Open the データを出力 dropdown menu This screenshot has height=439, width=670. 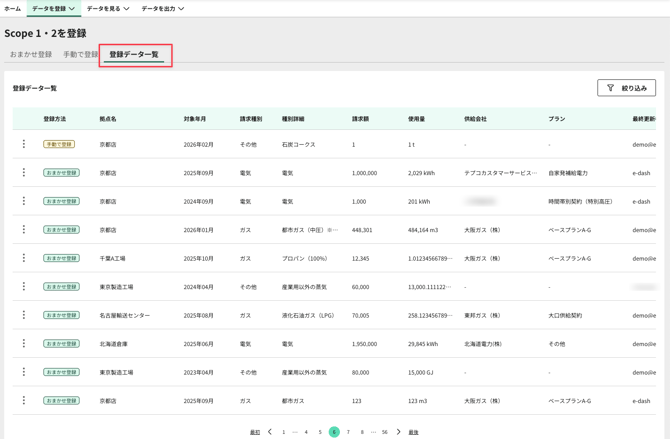(162, 9)
